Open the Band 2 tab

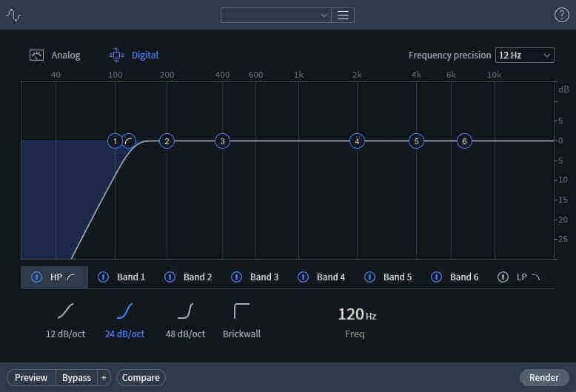(188, 277)
